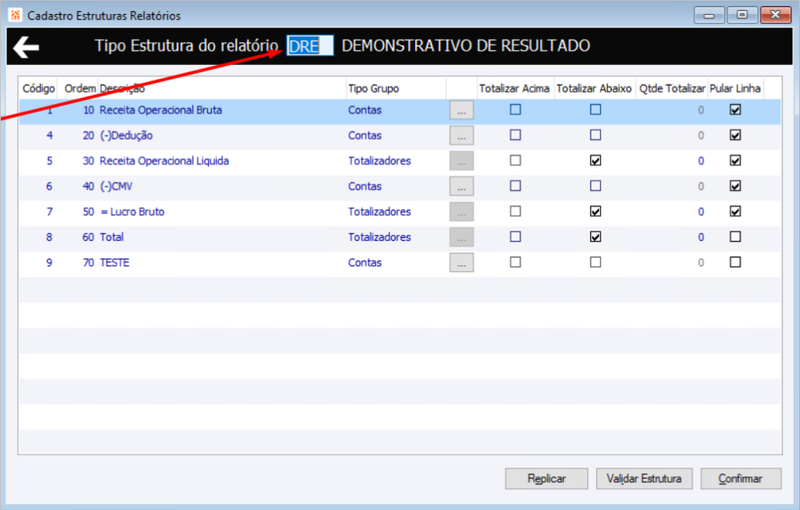Open ellipsis button for (-)CMV row

pos(461,186)
